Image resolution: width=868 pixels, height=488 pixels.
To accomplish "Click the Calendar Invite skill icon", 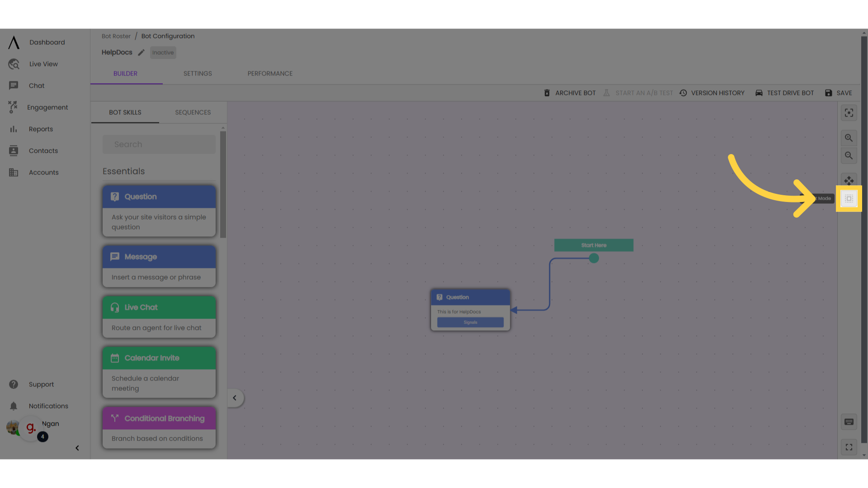I will tap(114, 358).
